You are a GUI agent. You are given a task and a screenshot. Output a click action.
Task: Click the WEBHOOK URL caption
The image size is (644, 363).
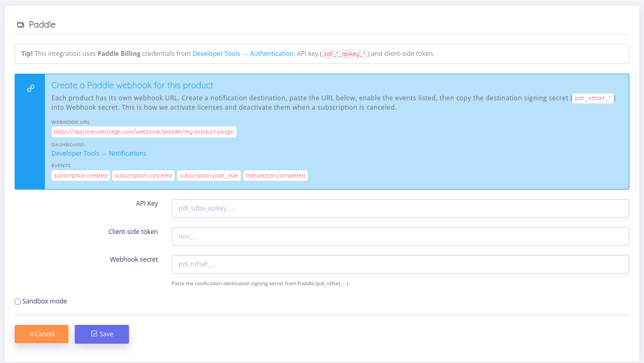[x=71, y=122]
